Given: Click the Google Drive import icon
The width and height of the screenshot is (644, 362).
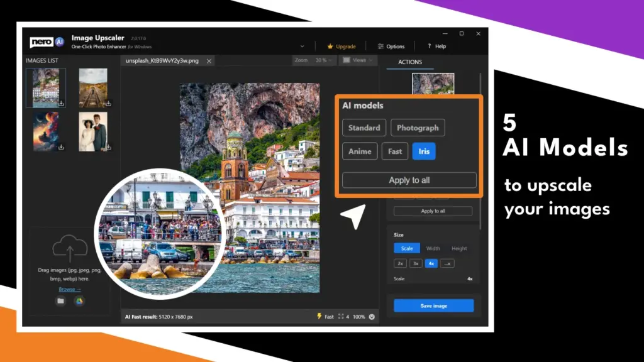Looking at the screenshot, I should click(79, 302).
